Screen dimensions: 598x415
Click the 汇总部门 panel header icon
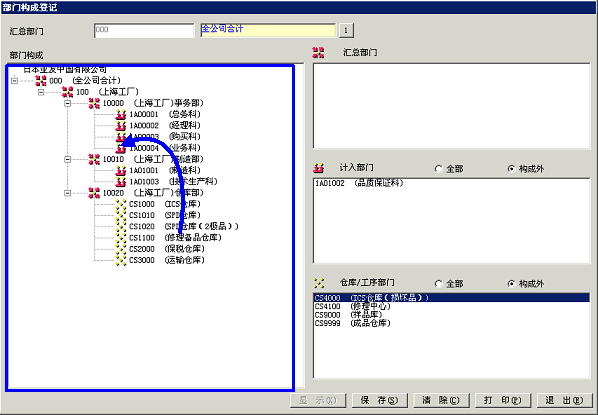318,53
